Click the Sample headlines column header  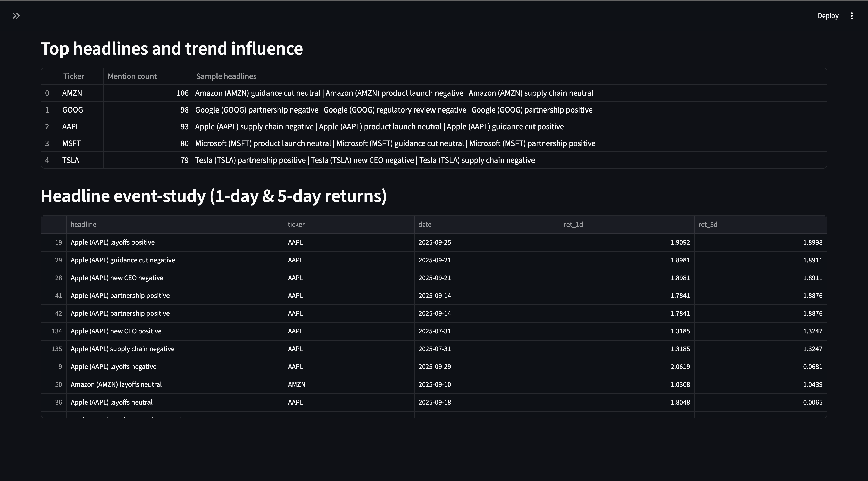(226, 76)
